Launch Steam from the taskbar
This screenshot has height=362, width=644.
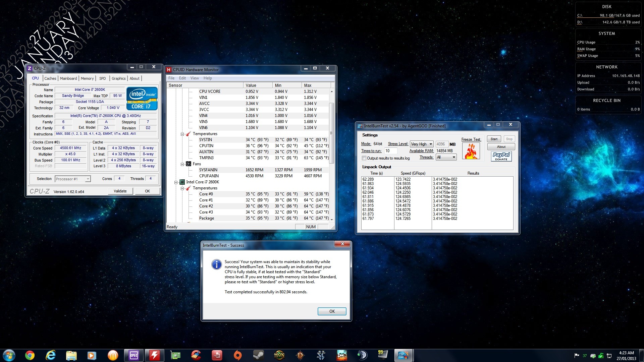click(x=259, y=355)
